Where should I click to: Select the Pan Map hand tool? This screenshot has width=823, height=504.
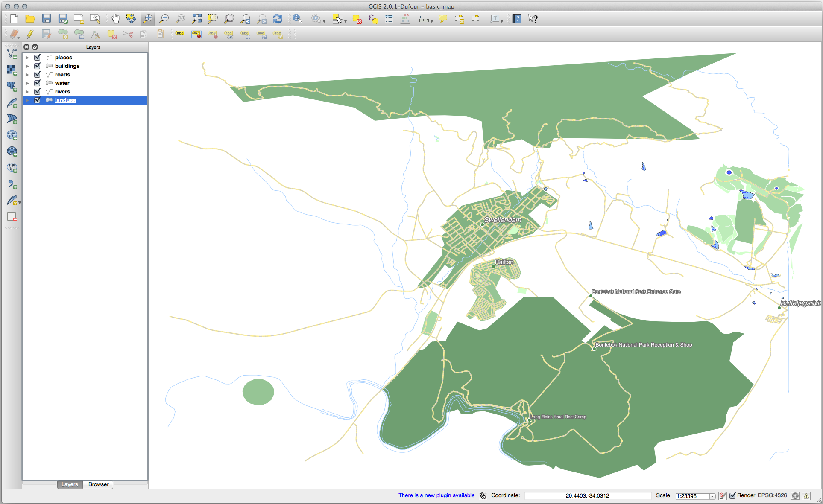coord(115,18)
